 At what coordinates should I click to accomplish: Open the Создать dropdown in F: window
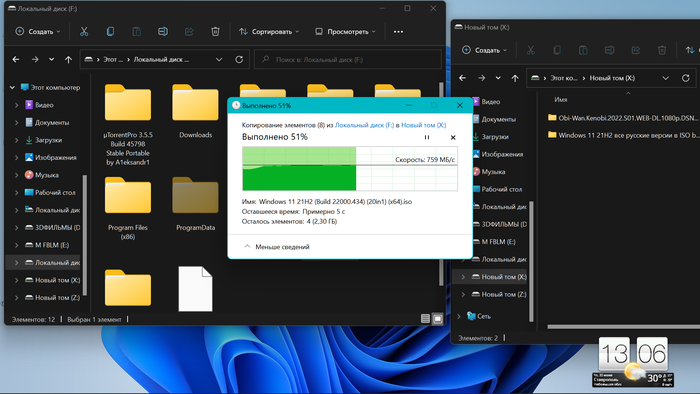point(38,32)
